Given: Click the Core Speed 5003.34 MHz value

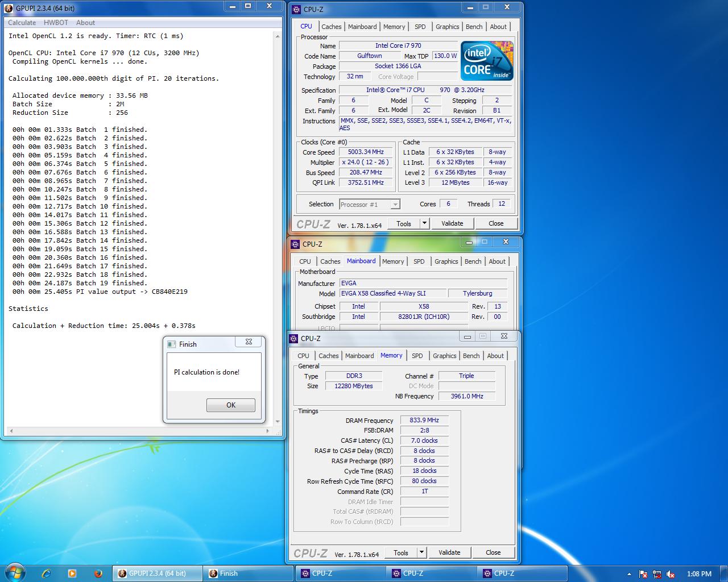Looking at the screenshot, I should click(366, 152).
